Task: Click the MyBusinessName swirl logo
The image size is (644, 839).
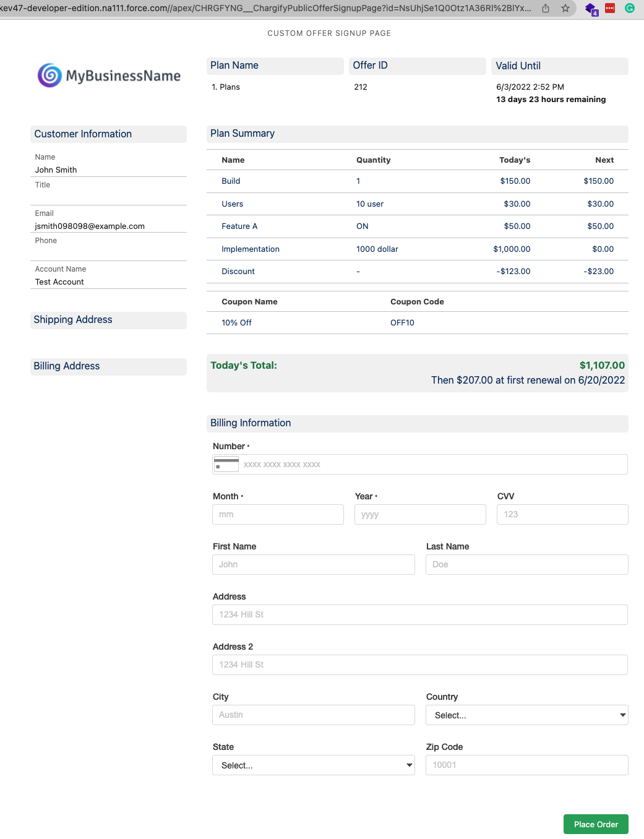Action: 49,75
